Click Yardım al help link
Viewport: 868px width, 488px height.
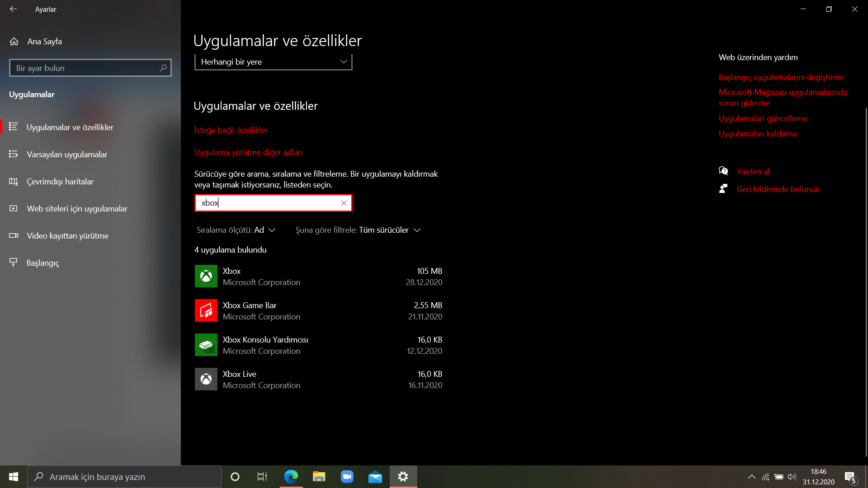753,172
